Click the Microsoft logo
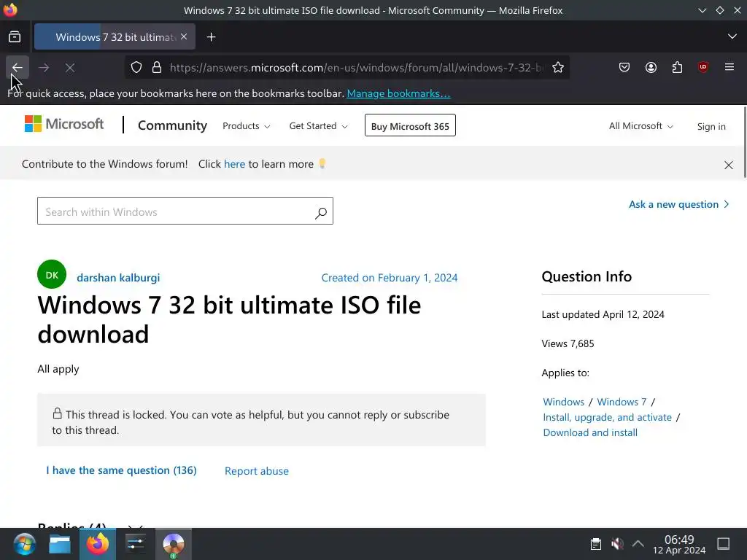 [64, 124]
